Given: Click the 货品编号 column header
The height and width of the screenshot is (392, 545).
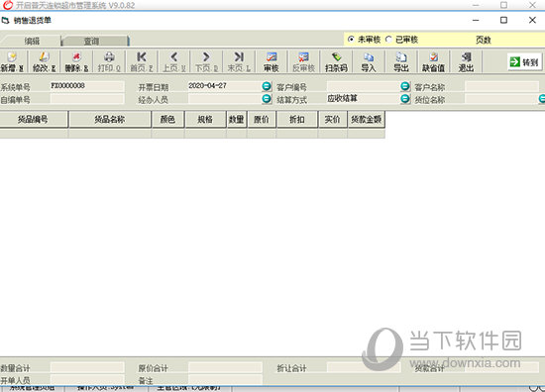Looking at the screenshot, I should [34, 120].
